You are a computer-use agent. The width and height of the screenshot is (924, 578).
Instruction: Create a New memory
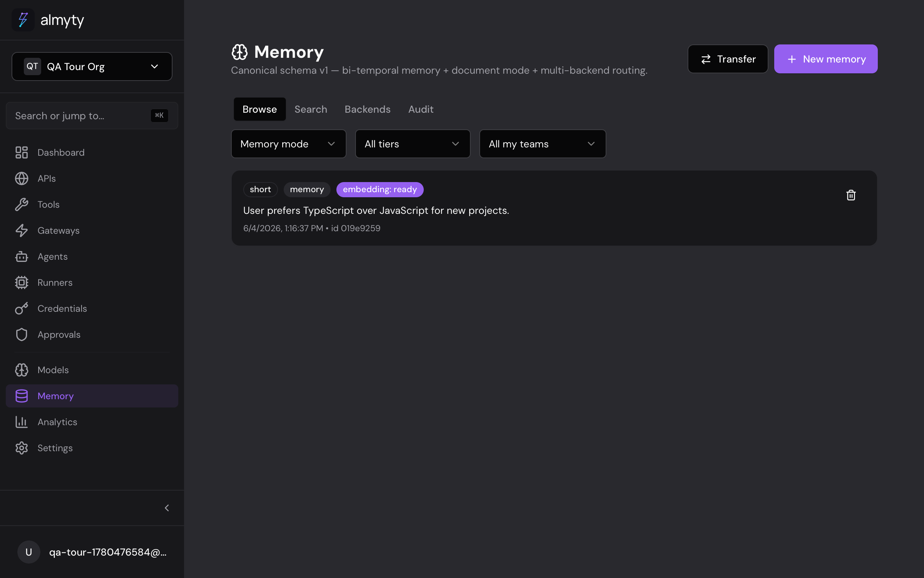(x=825, y=59)
